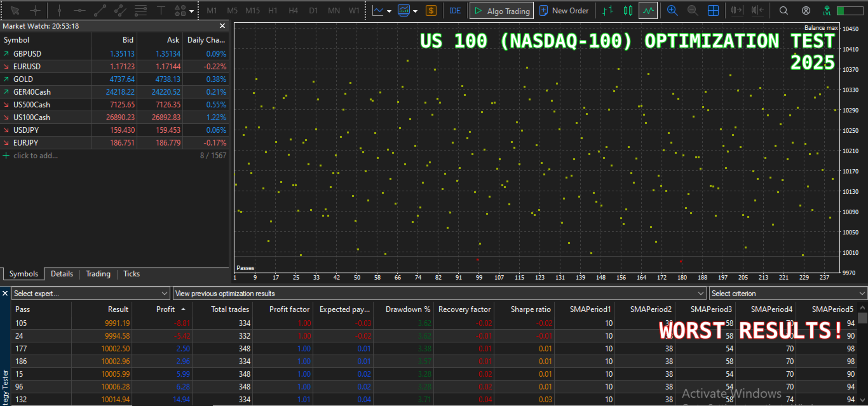
Task: Select the GOLD symbol row
Action: coord(115,79)
